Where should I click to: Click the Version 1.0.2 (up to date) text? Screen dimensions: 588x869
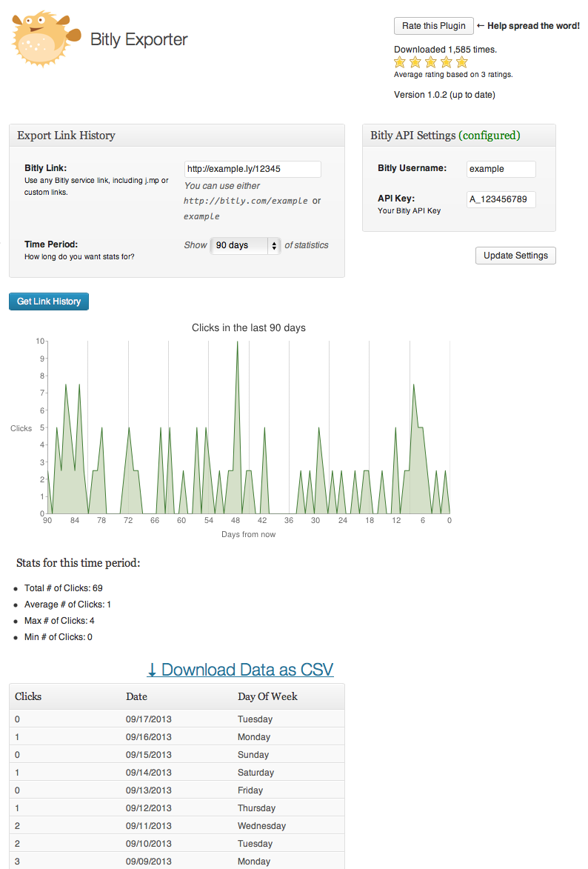444,95
